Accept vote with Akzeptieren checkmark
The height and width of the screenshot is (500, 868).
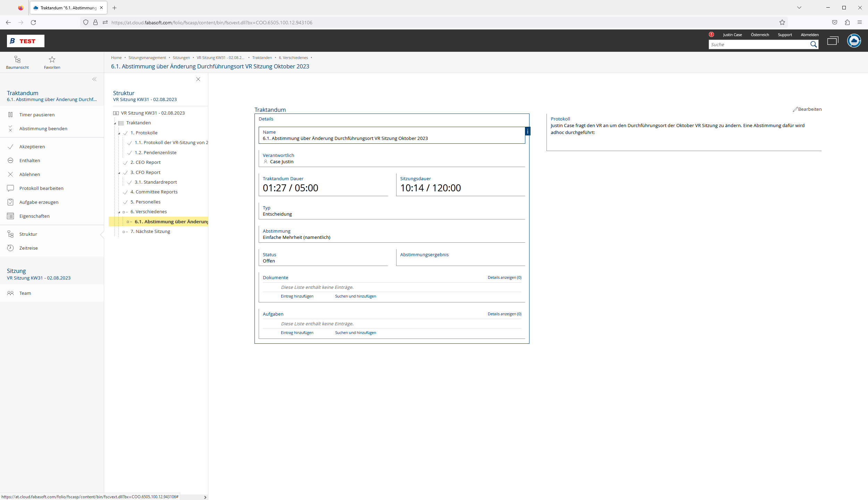point(10,147)
